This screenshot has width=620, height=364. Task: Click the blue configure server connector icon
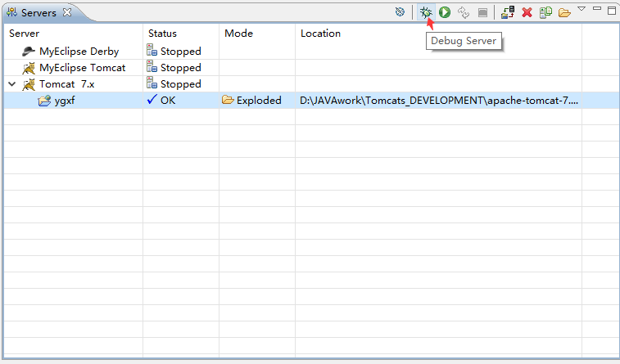pos(401,11)
